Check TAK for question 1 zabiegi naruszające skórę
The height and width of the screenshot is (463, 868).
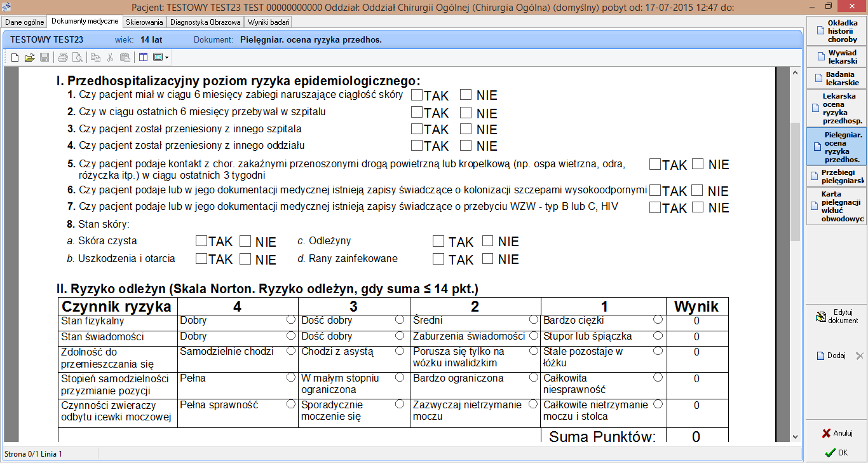click(417, 95)
